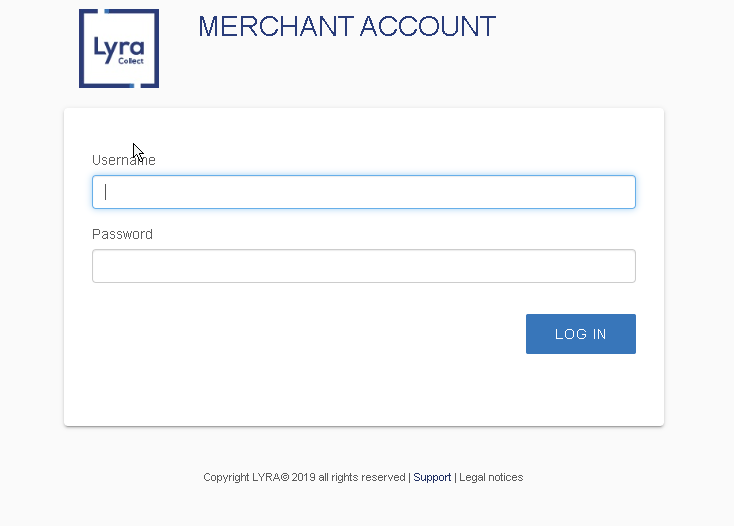Click "all rights reserved" text in footer
This screenshot has height=526, width=734.
362,477
